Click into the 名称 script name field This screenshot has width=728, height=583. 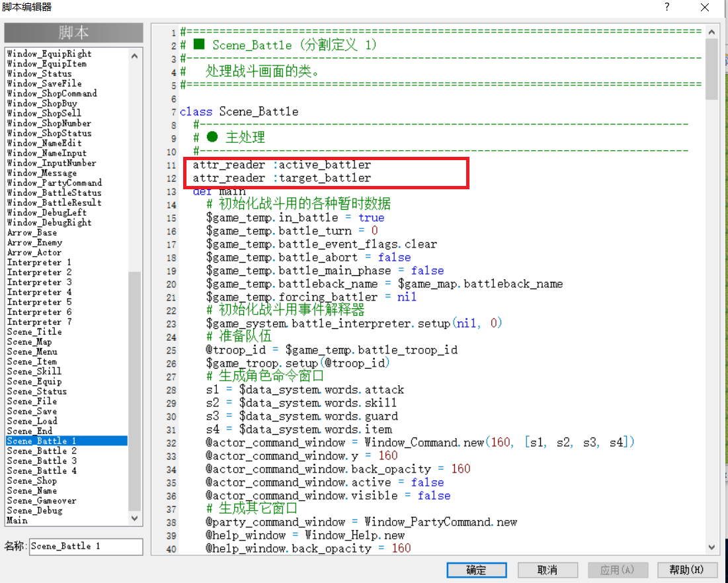click(x=86, y=547)
